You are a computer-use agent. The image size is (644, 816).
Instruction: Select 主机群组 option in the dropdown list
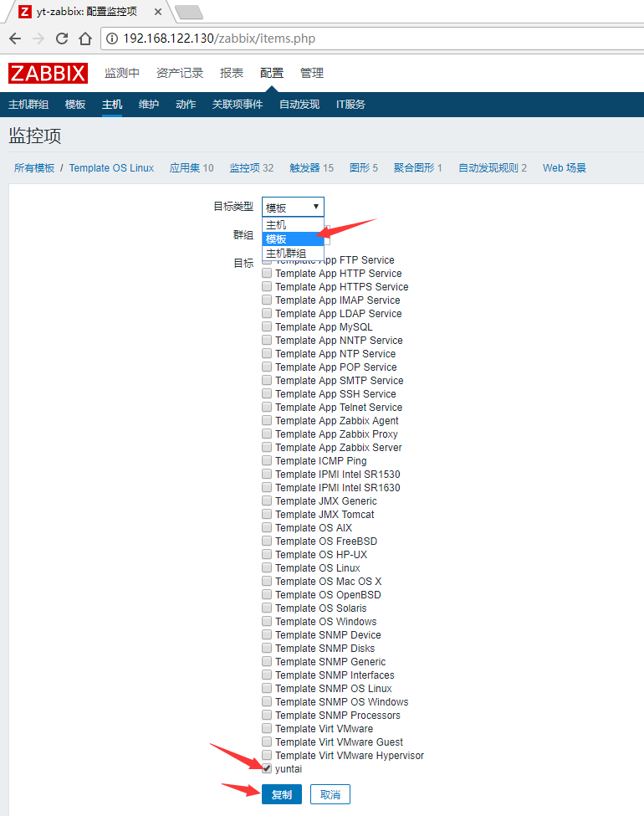(x=293, y=254)
